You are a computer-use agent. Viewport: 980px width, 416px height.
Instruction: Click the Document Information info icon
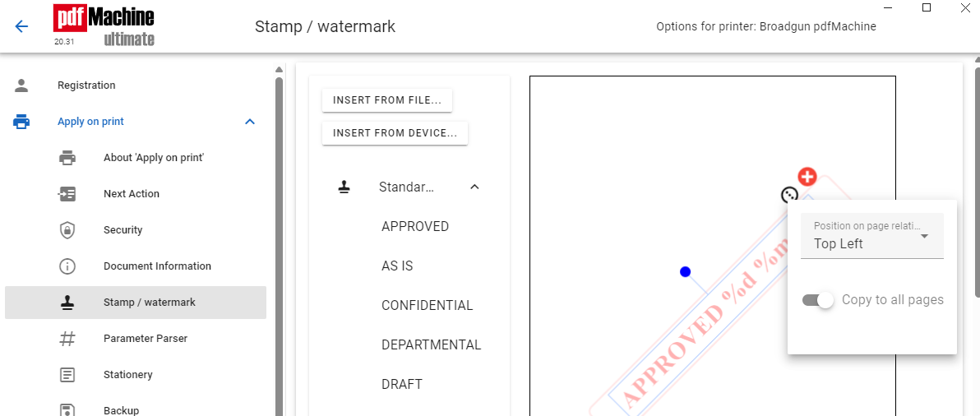tap(67, 266)
